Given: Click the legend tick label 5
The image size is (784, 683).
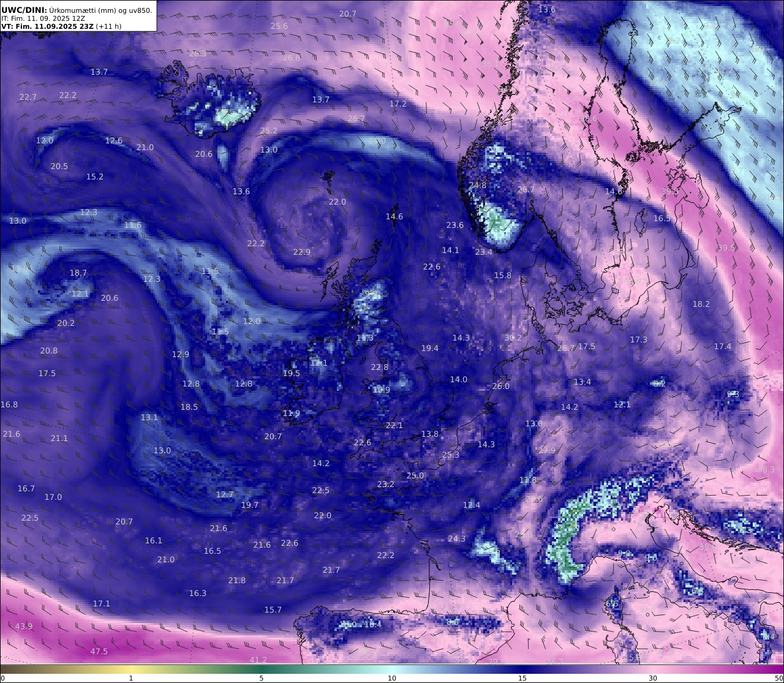Looking at the screenshot, I should (x=262, y=678).
